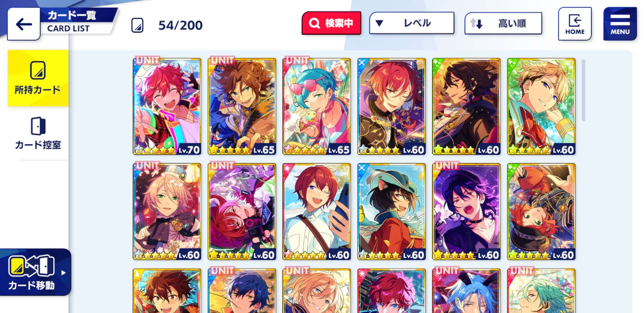Open the hamburger MENU button
The height and width of the screenshot is (313, 644).
coord(620,24)
